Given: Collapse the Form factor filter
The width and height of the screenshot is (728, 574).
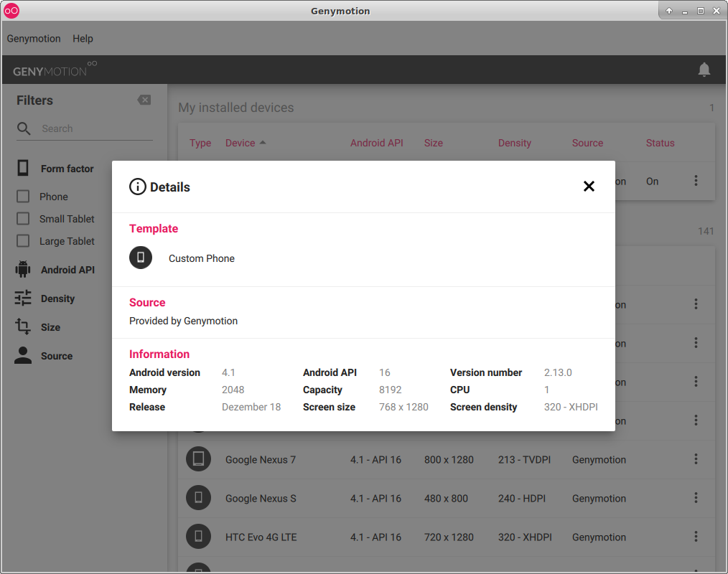Looking at the screenshot, I should (67, 169).
